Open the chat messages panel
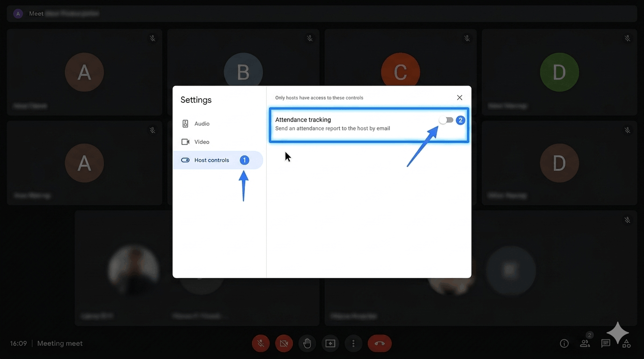The image size is (644, 359). pyautogui.click(x=606, y=344)
